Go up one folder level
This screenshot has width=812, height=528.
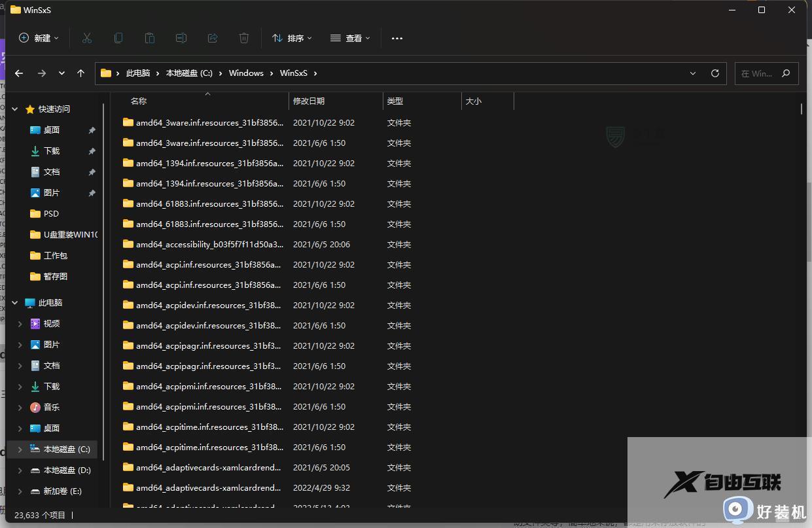80,73
